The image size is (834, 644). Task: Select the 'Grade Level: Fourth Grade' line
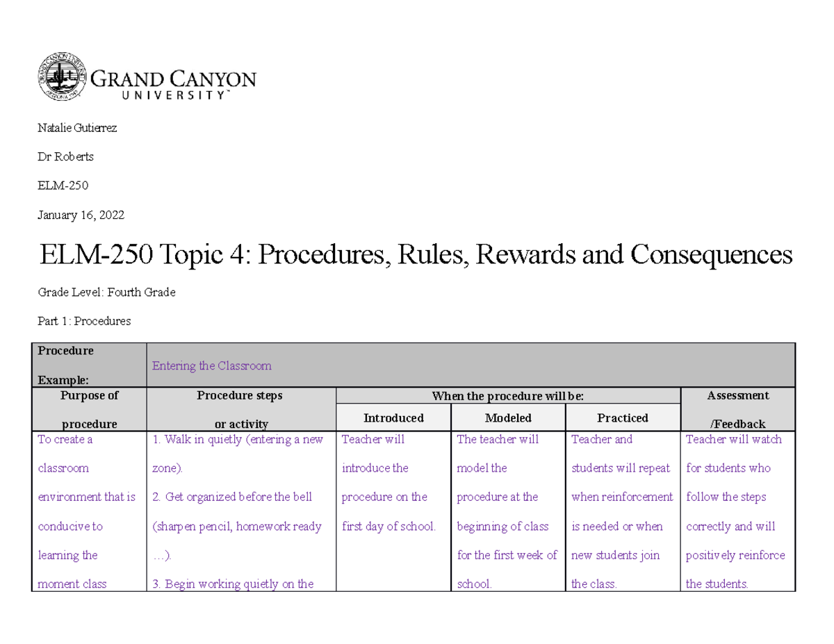point(106,292)
